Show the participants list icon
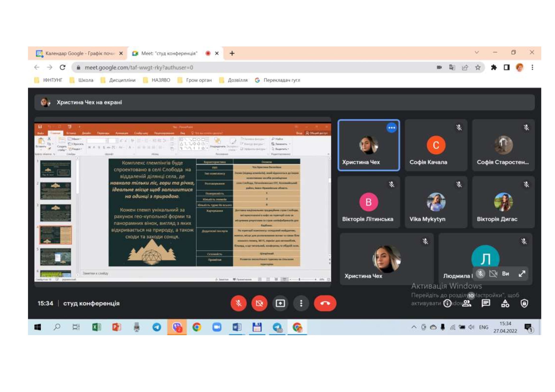The image size is (555, 392). [x=466, y=303]
